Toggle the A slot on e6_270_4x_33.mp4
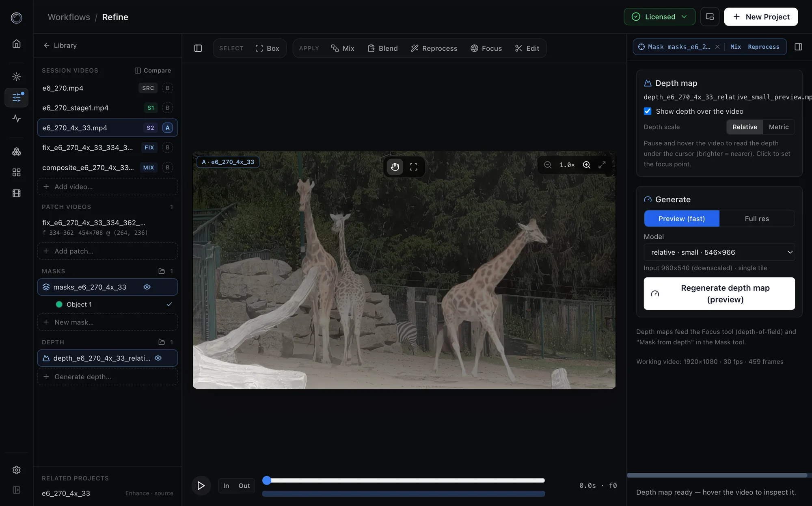 (167, 128)
